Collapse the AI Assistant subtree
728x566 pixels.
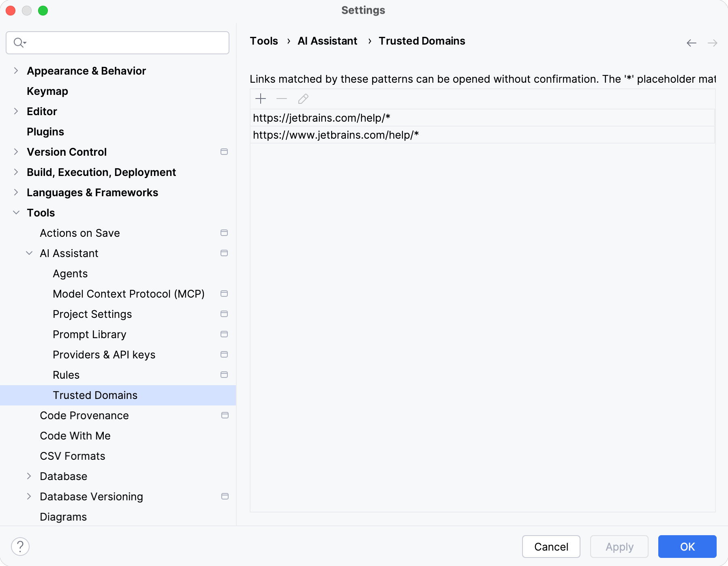pos(29,253)
